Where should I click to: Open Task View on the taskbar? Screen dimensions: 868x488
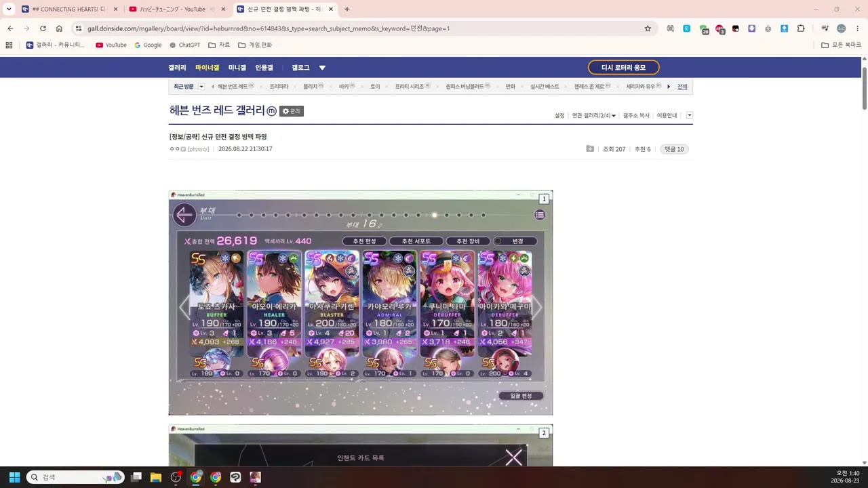pyautogui.click(x=136, y=477)
